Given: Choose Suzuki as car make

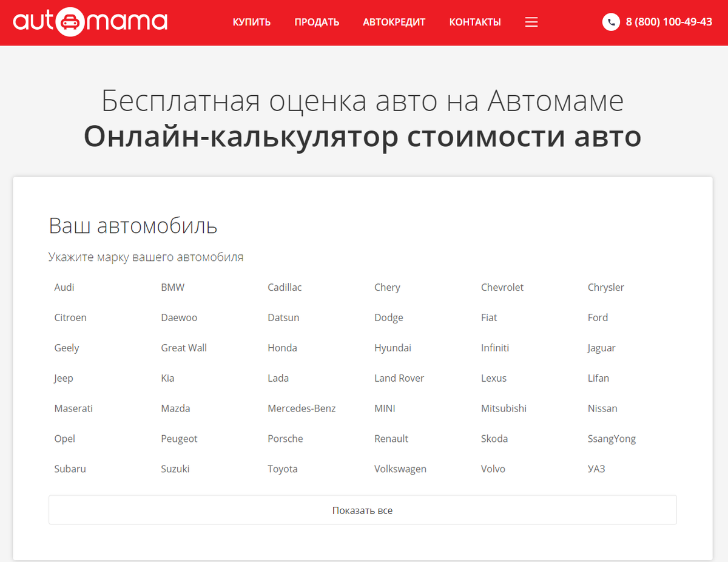Looking at the screenshot, I should [x=175, y=469].
